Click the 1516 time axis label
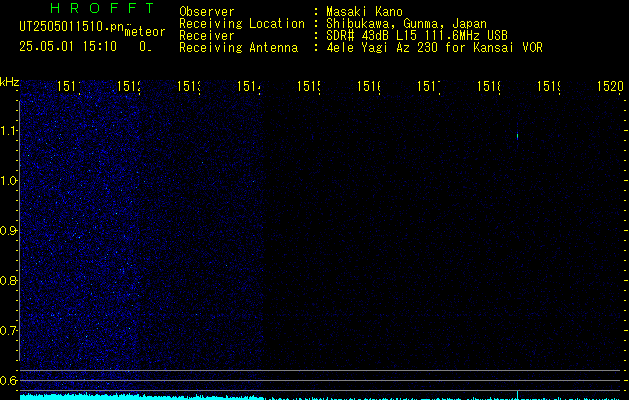 point(368,86)
